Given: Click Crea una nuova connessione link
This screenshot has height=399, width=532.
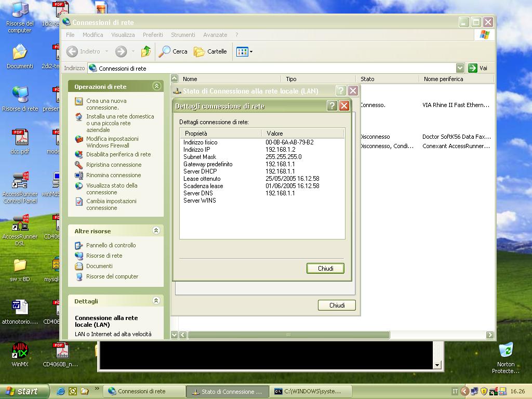Looking at the screenshot, I should (x=106, y=104).
